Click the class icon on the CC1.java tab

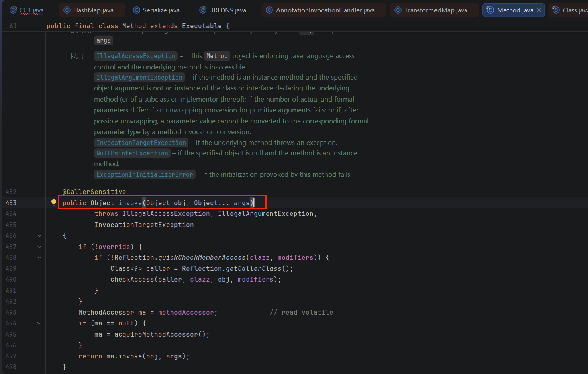[13, 10]
